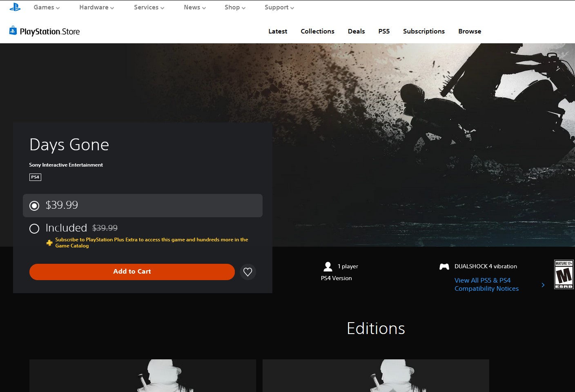This screenshot has width=575, height=392.
Task: Expand the Services dropdown menu
Action: [x=149, y=7]
